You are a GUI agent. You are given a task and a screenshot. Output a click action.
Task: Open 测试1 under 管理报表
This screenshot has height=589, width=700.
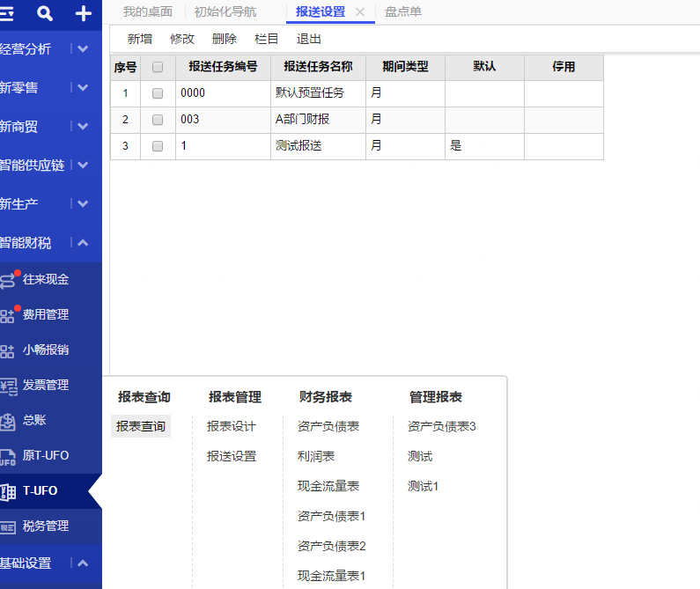tap(423, 486)
